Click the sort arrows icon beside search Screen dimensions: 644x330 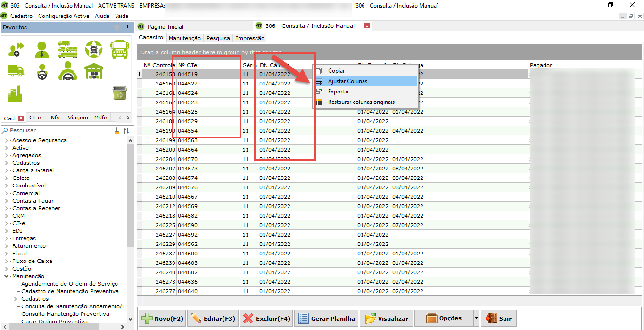126,131
